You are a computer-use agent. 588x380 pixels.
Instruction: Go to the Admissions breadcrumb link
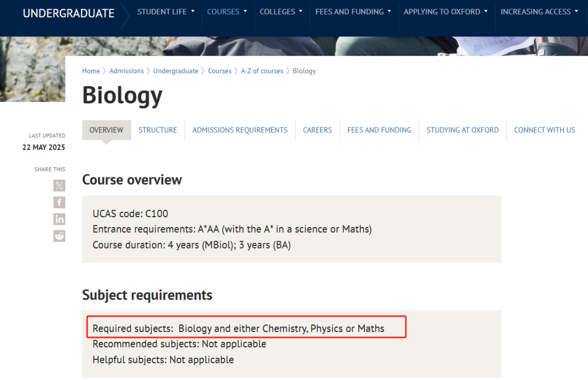pos(126,71)
